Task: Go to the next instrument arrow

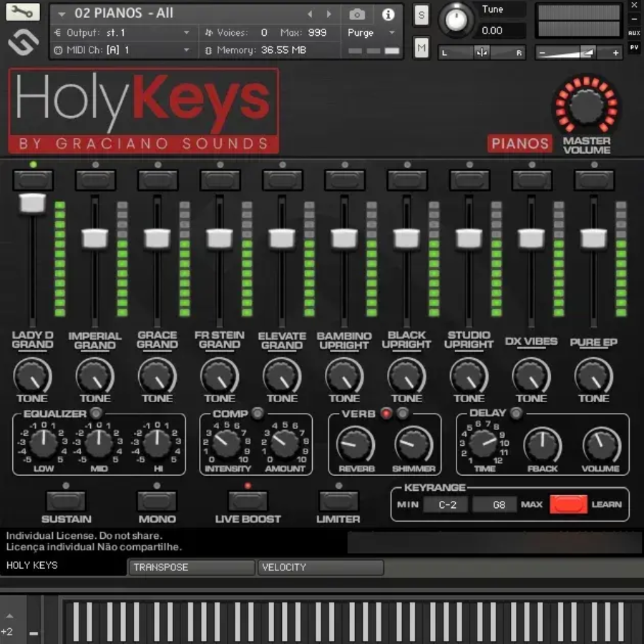Action: click(x=328, y=14)
